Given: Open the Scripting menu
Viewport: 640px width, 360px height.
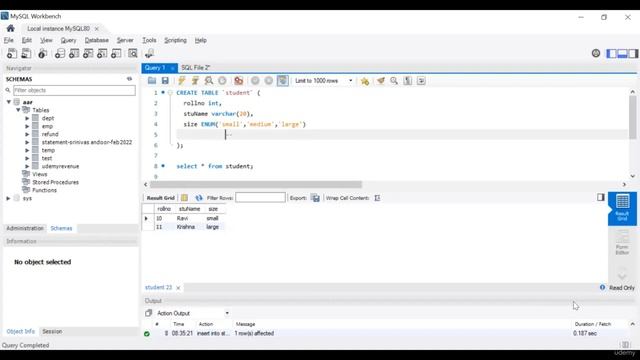Looking at the screenshot, I should pyautogui.click(x=176, y=40).
